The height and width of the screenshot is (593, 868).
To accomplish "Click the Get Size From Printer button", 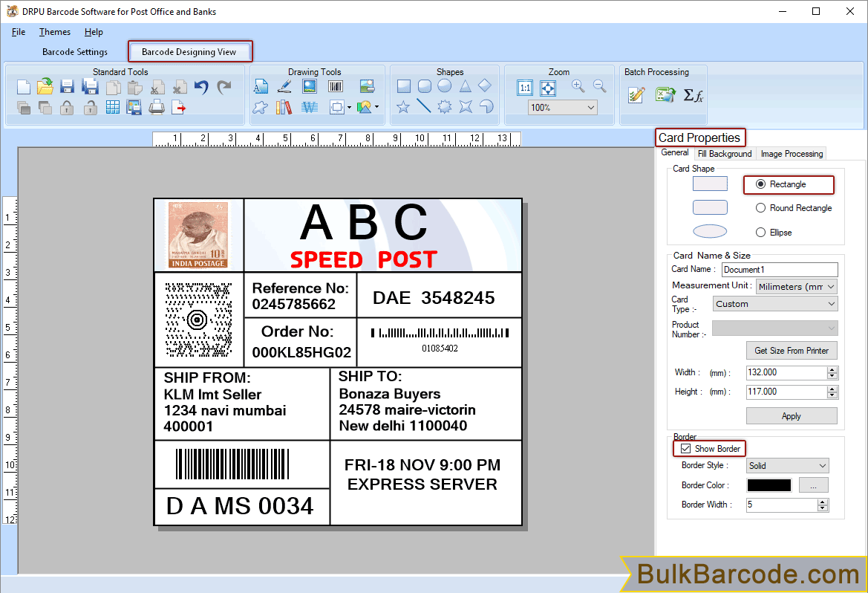I will point(792,350).
